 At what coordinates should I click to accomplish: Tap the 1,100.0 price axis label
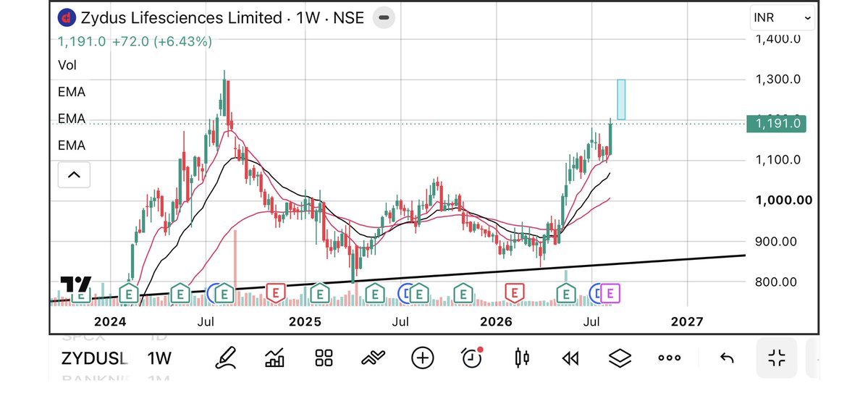(x=778, y=160)
